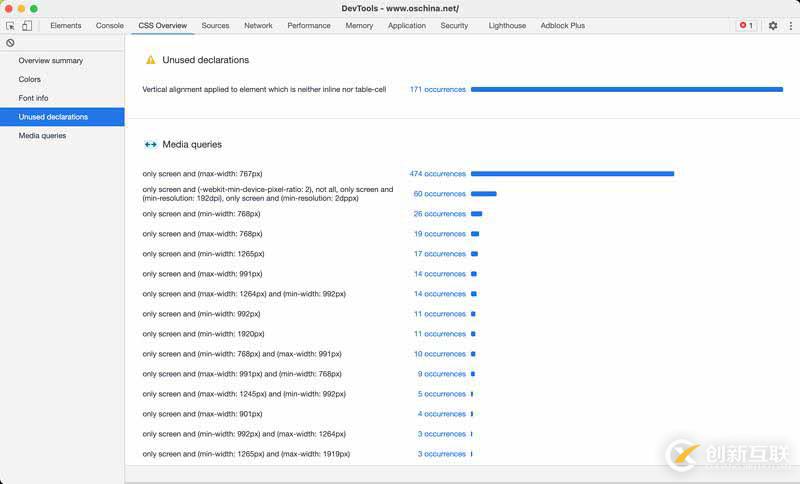Viewport: 800px width, 484px height.
Task: Click the 4 occurrences link
Action: (x=442, y=414)
